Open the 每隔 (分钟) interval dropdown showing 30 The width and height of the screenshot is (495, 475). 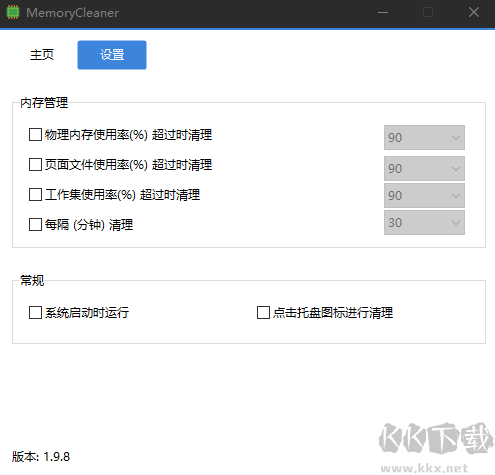click(x=424, y=222)
